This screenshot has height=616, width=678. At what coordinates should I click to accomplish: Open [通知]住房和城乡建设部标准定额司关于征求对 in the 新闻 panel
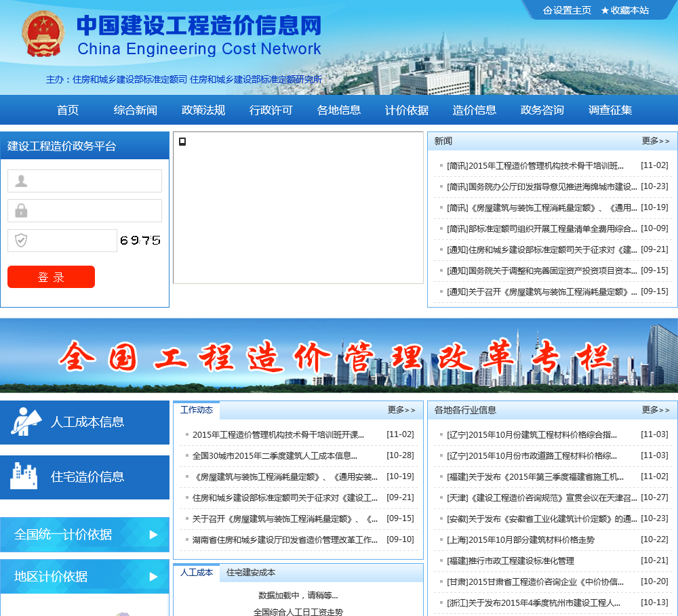[542, 250]
